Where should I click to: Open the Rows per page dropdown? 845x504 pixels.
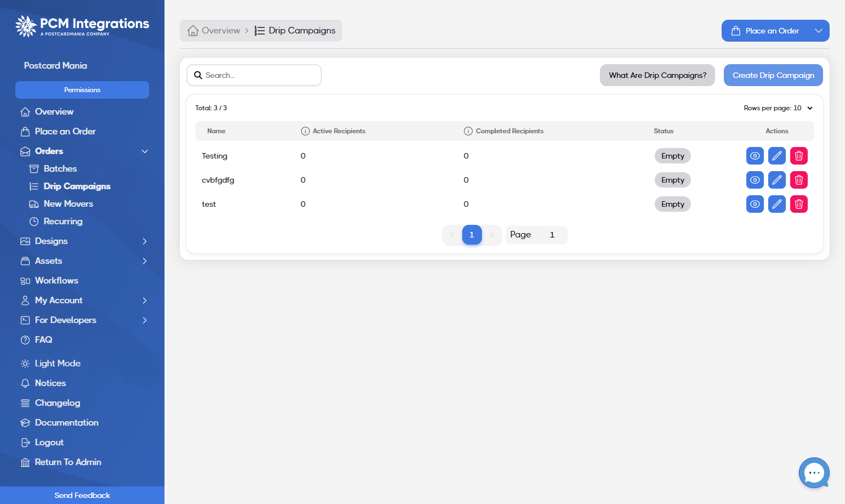(x=778, y=108)
